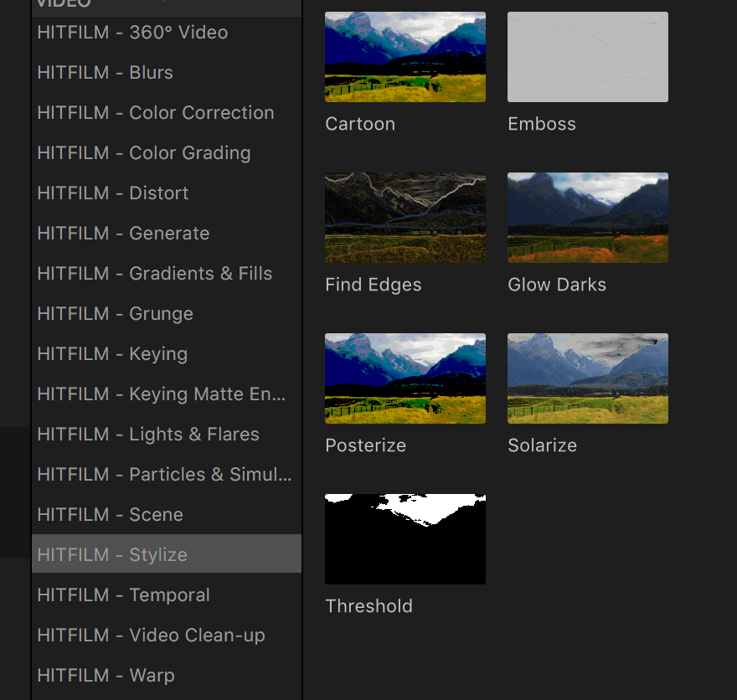Open HITFILM - Temporal category
This screenshot has height=700, width=737.
pyautogui.click(x=167, y=594)
